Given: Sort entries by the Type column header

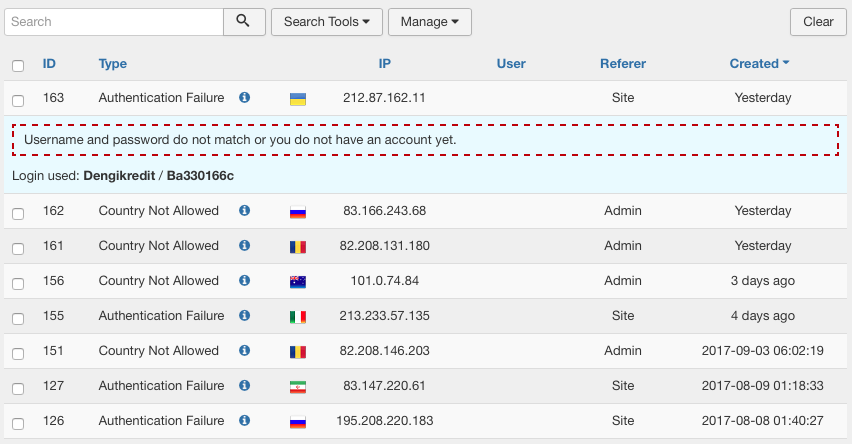Looking at the screenshot, I should 113,64.
